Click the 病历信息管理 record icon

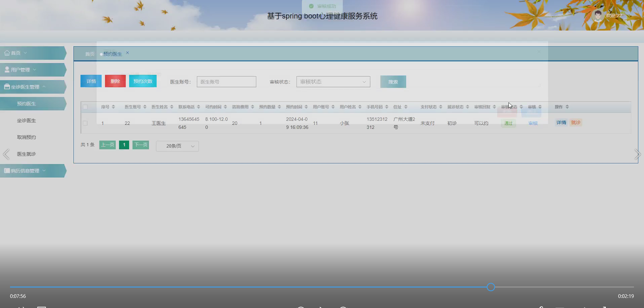[7, 170]
